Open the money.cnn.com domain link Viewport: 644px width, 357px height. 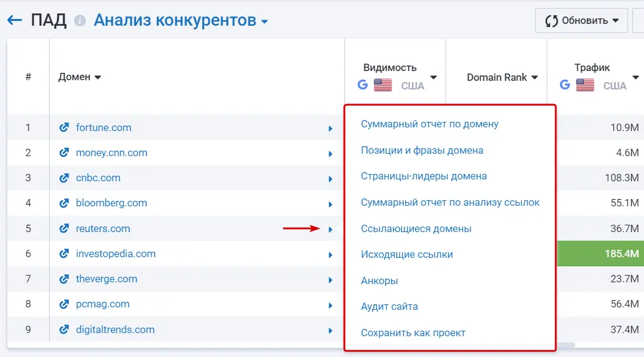(x=112, y=152)
